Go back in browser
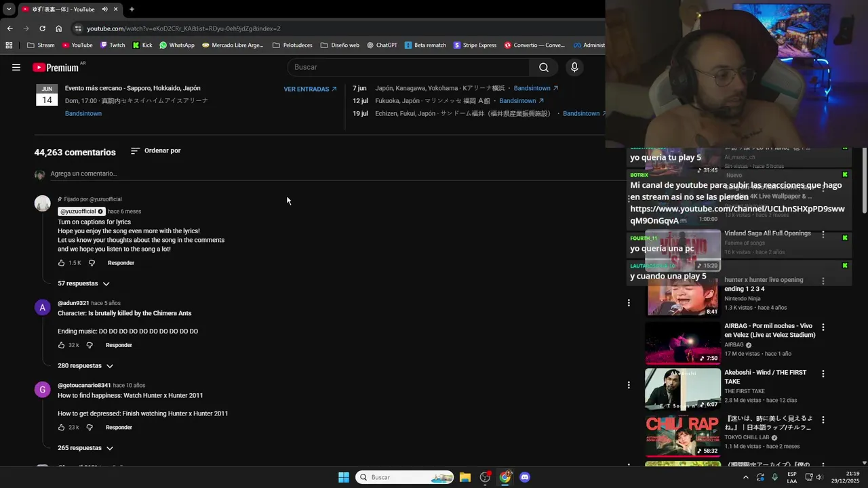The width and height of the screenshot is (868, 488). point(9,28)
